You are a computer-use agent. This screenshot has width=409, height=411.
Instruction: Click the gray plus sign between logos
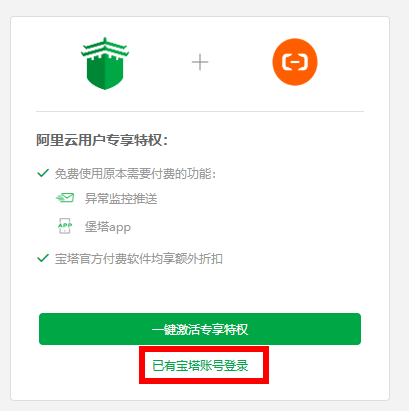pyautogui.click(x=200, y=62)
